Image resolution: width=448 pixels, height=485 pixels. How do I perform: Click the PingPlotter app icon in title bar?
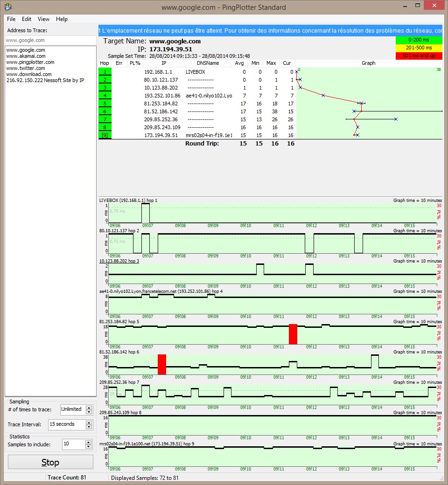8,6
